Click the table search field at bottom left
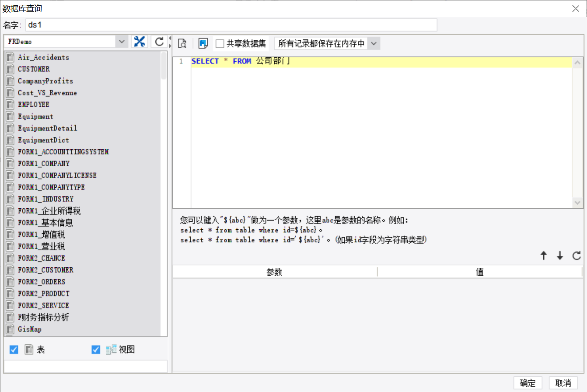This screenshot has height=392, width=587. pos(86,367)
